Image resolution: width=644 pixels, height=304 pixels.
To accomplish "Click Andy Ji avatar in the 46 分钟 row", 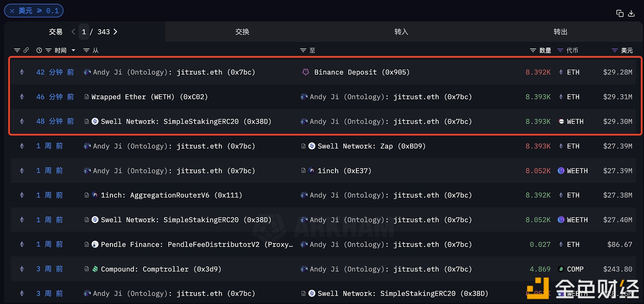I will click(304, 97).
